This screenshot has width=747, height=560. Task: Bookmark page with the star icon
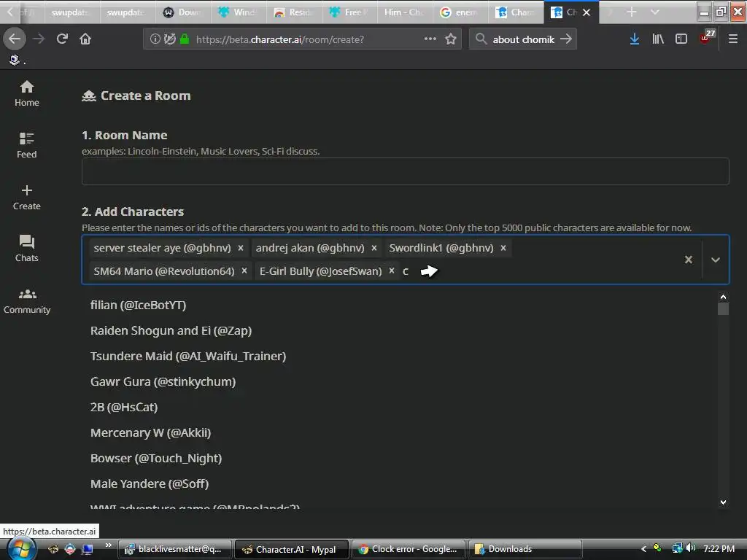click(451, 39)
